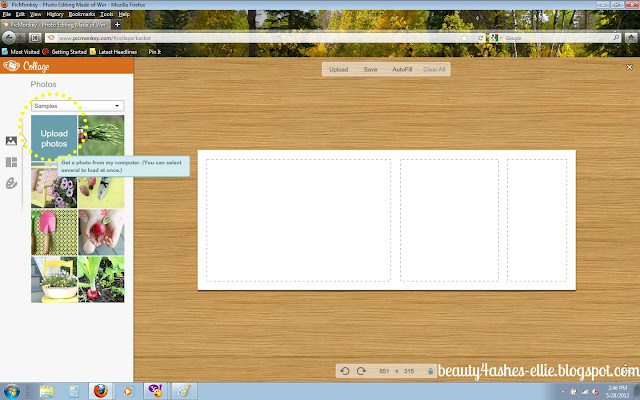
Task: Click the Firefox Home icon
Action: (x=631, y=38)
